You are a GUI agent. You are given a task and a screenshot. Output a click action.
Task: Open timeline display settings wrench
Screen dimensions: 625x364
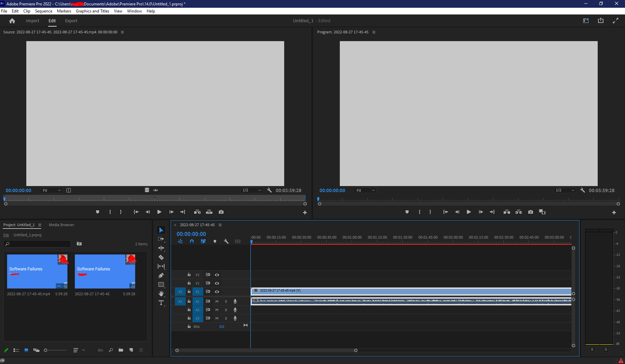[x=226, y=241]
